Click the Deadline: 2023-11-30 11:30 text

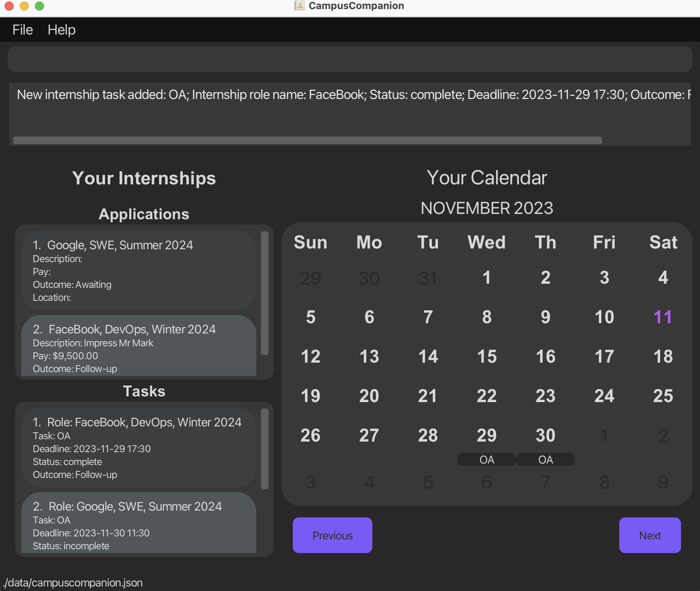click(x=91, y=533)
